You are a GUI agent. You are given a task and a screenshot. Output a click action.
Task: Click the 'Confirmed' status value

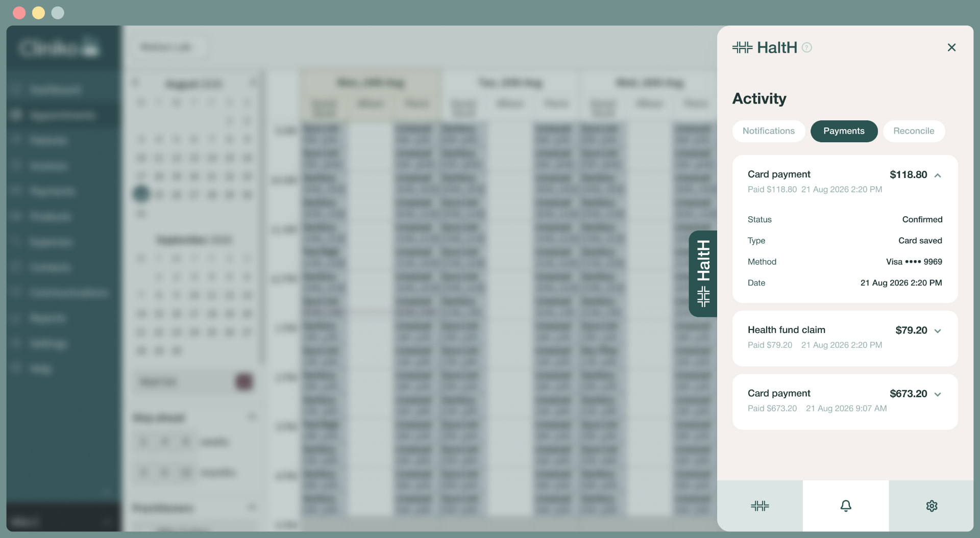(x=922, y=220)
